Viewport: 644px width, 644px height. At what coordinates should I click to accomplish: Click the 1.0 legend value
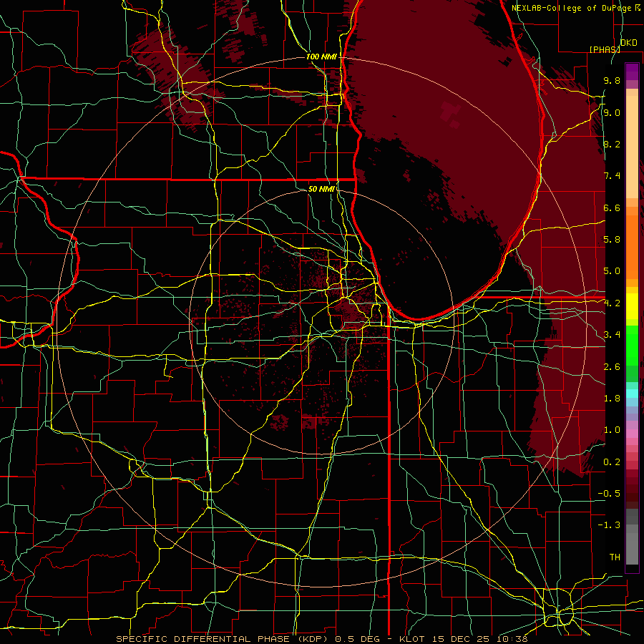[612, 431]
